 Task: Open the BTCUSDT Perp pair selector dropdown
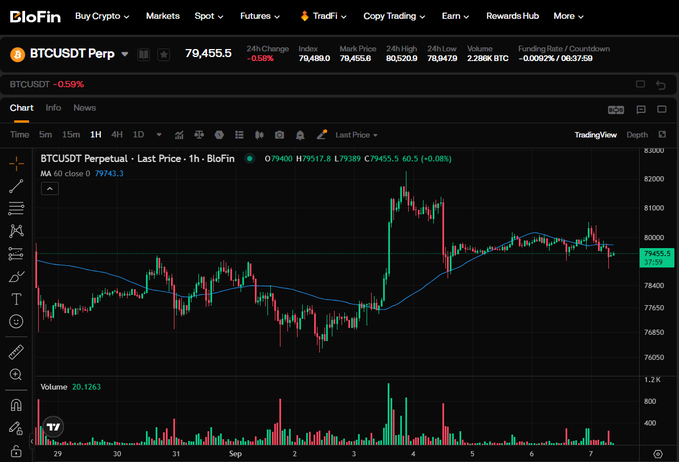[125, 54]
